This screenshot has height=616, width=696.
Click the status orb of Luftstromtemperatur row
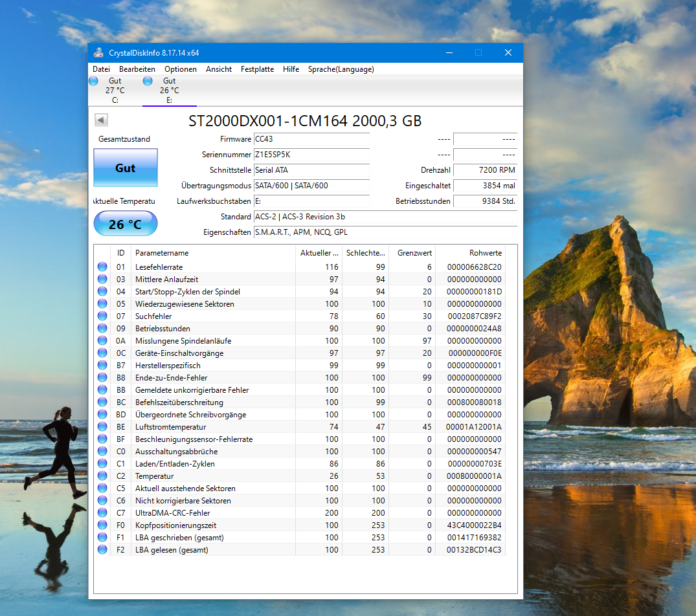tap(102, 426)
